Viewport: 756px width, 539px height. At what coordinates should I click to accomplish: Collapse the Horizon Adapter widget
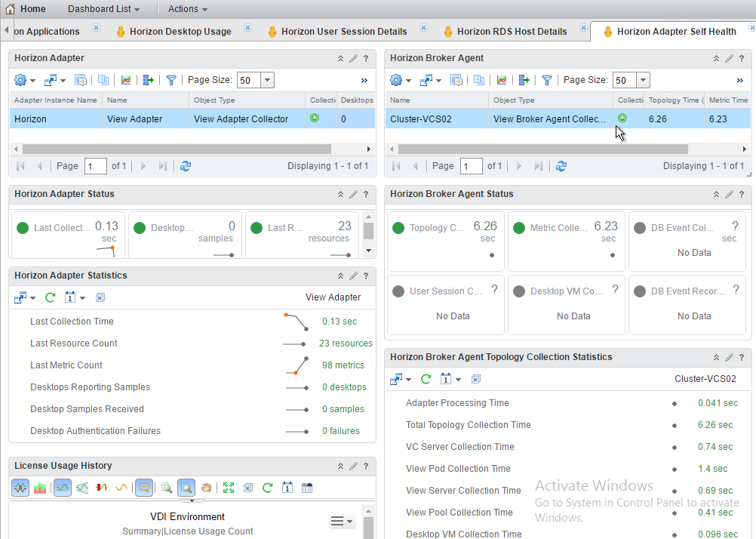(340, 58)
